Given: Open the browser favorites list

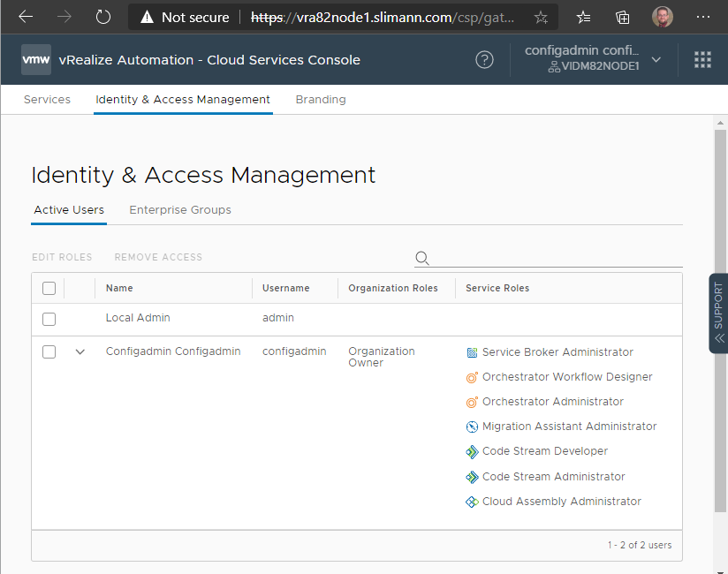Looking at the screenshot, I should (x=583, y=18).
